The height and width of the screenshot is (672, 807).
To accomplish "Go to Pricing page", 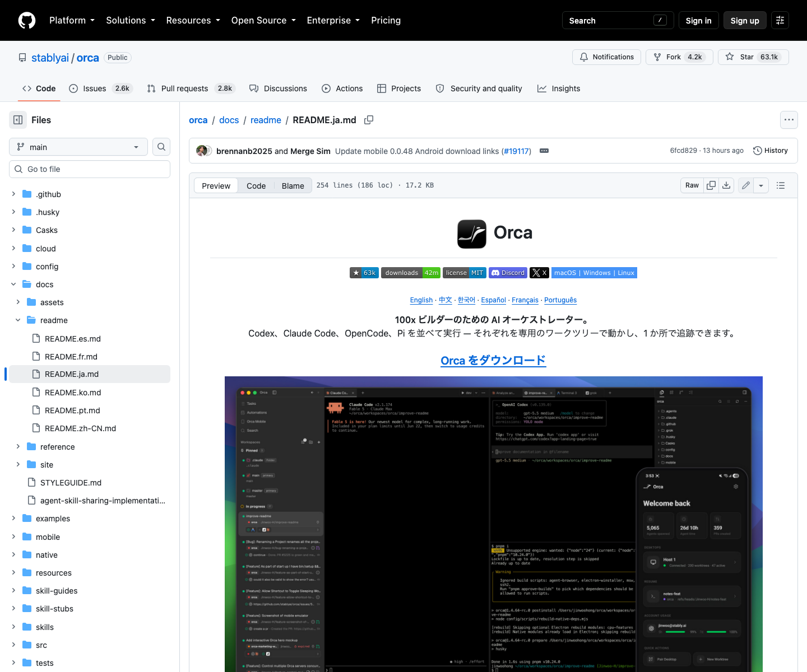I will (386, 20).
